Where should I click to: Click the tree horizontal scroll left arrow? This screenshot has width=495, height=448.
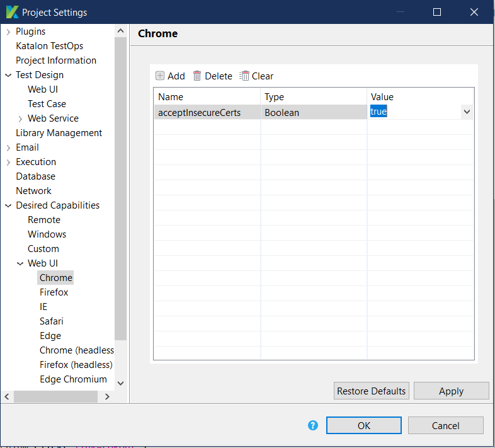7,396
